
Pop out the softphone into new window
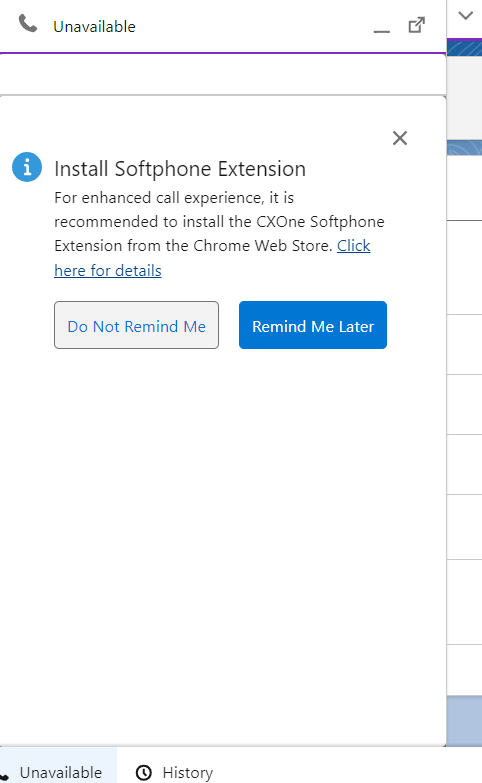pyautogui.click(x=417, y=25)
